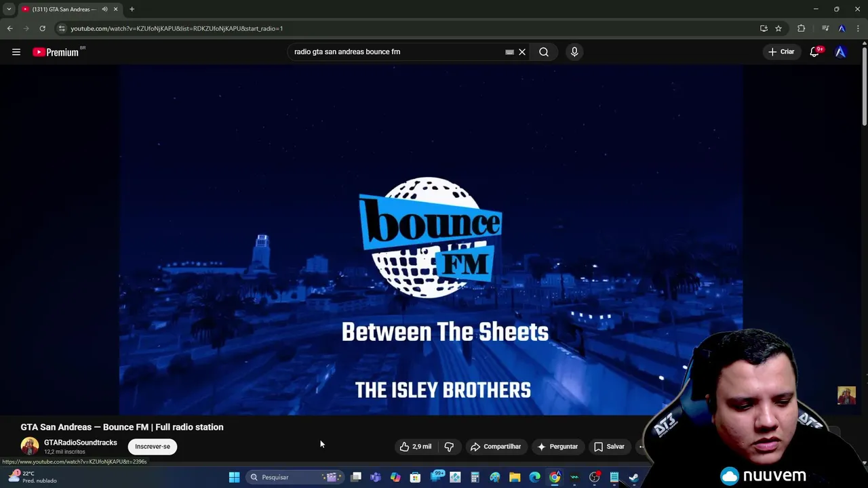The width and height of the screenshot is (868, 488).
Task: Open the weather widget showing 22°C
Action: pyautogui.click(x=31, y=477)
